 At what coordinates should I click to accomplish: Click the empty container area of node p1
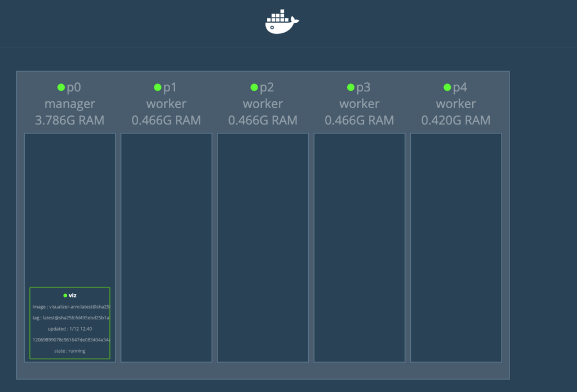[166, 248]
